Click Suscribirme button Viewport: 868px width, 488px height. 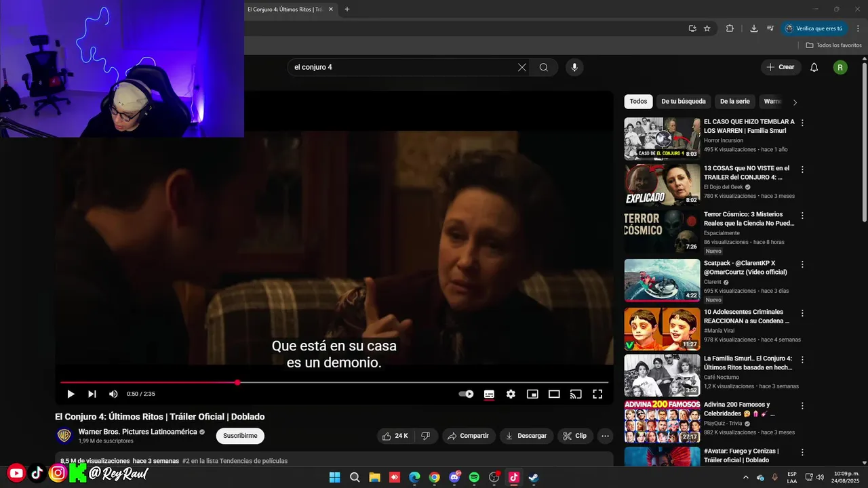tap(240, 436)
